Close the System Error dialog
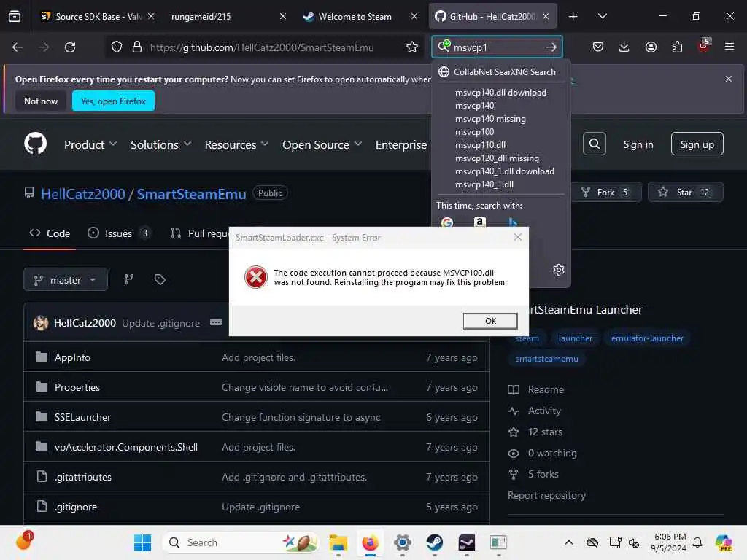747x560 pixels. click(518, 237)
